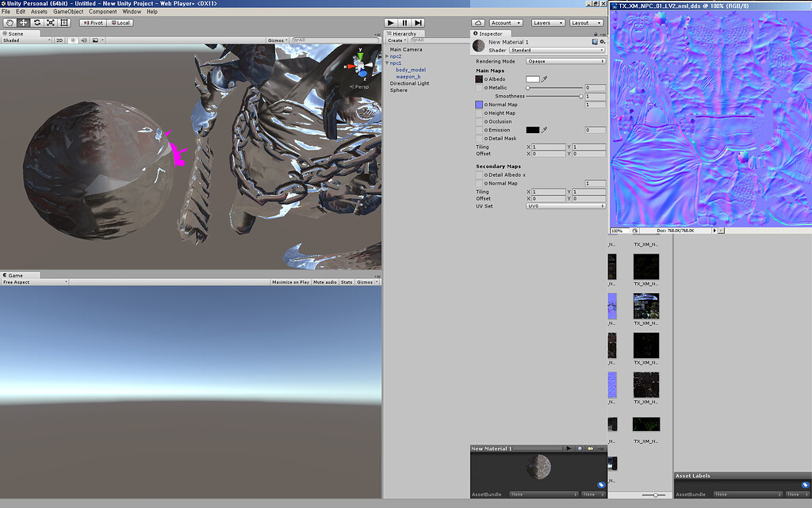Open the Shaded draw mode dropdown
The width and height of the screenshot is (812, 508).
(24, 40)
